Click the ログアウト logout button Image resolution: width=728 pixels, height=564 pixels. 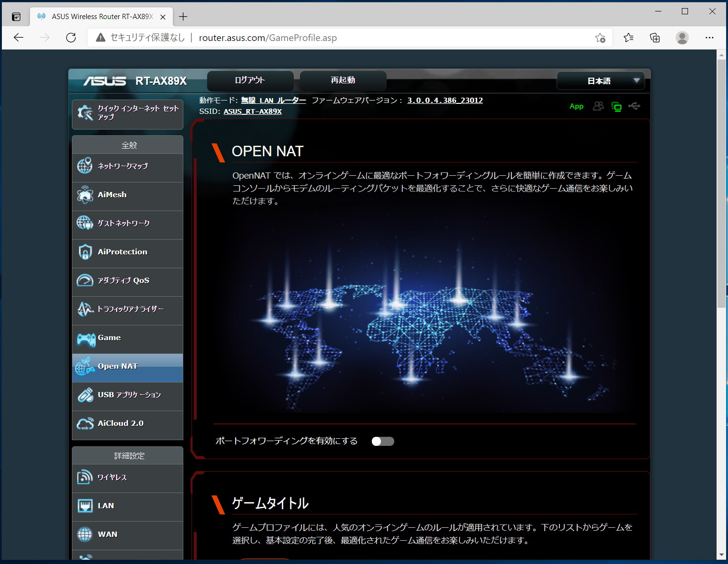(x=250, y=81)
